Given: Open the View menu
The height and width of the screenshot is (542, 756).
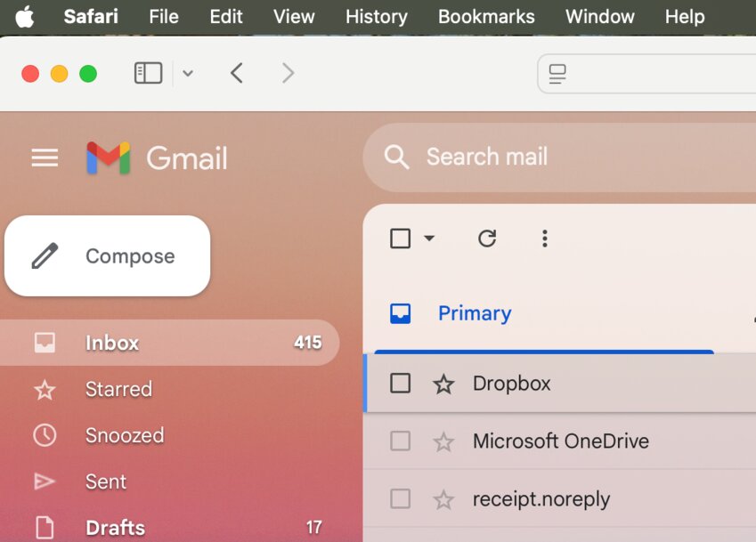Looking at the screenshot, I should [294, 17].
